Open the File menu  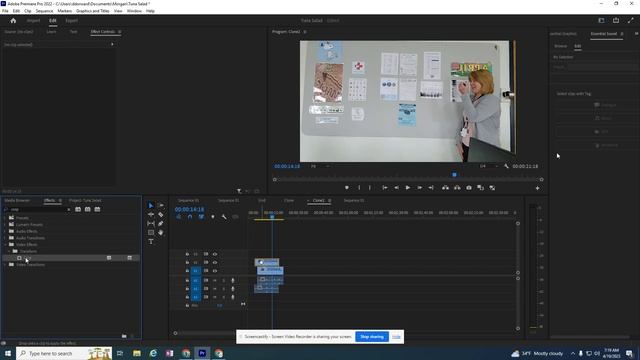tap(5, 11)
